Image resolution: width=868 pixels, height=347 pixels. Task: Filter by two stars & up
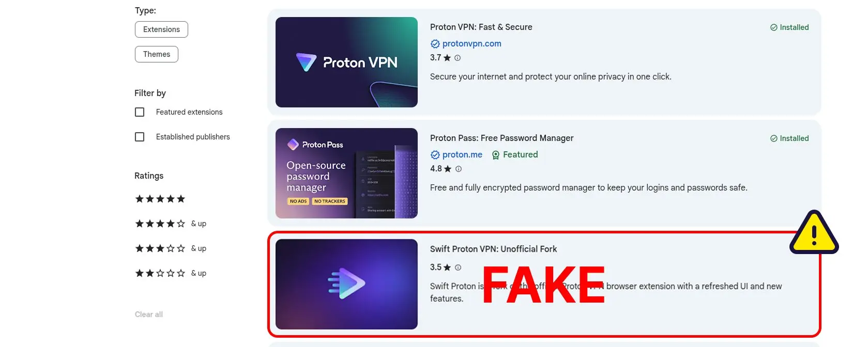171,273
